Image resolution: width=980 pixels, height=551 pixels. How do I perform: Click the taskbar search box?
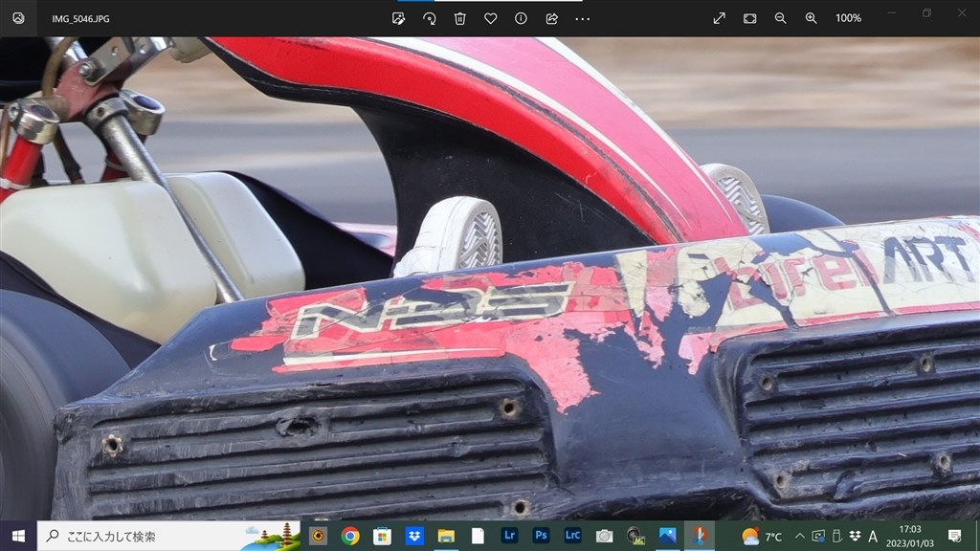(x=168, y=536)
